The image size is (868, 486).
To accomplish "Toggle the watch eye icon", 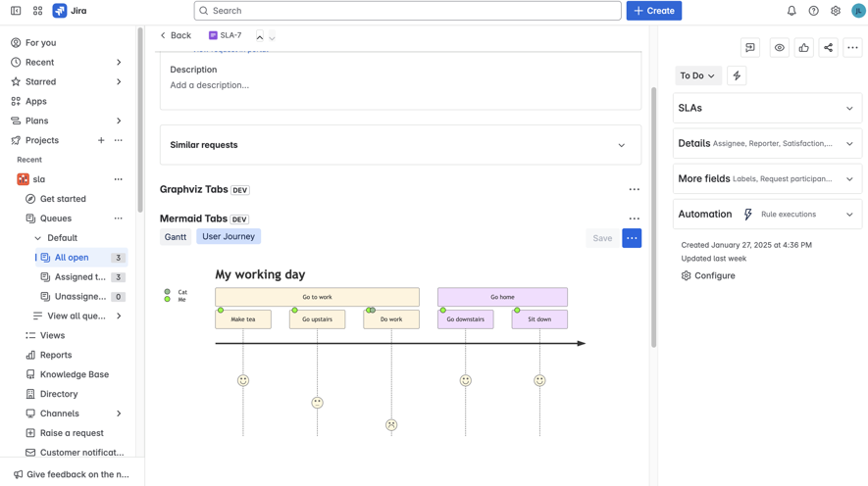I will [779, 47].
